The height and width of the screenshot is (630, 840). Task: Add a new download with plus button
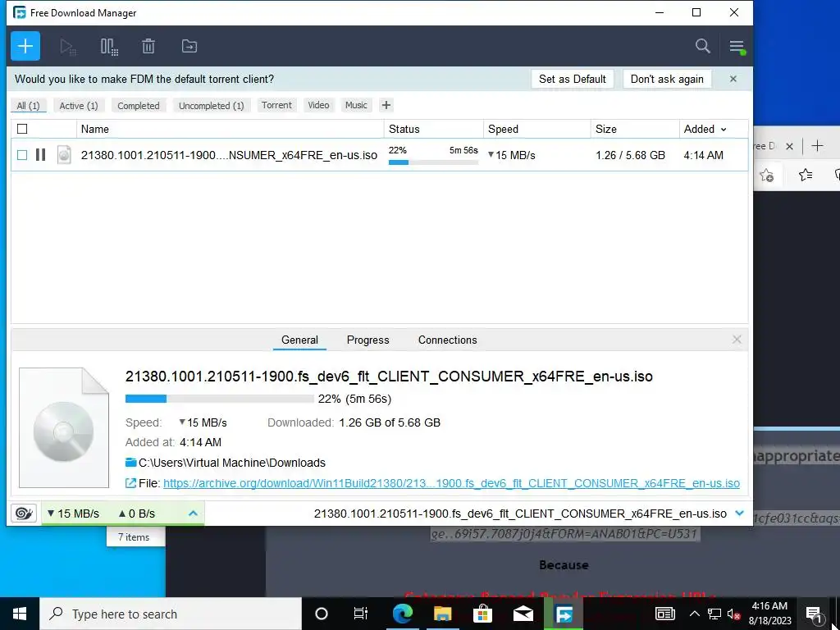tap(25, 46)
